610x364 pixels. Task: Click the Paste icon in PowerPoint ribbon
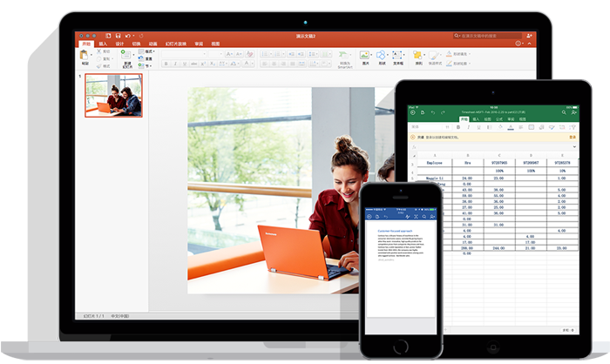(85, 56)
